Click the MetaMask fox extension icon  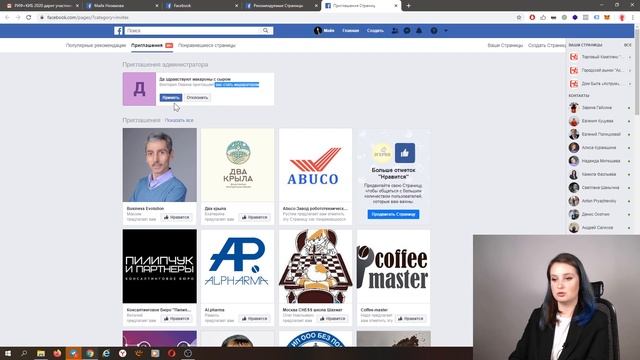point(607,18)
